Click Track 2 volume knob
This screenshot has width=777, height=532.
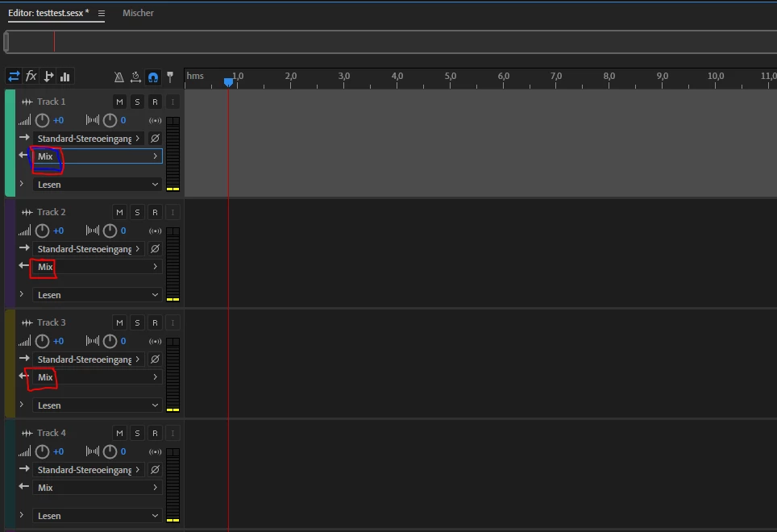point(42,231)
